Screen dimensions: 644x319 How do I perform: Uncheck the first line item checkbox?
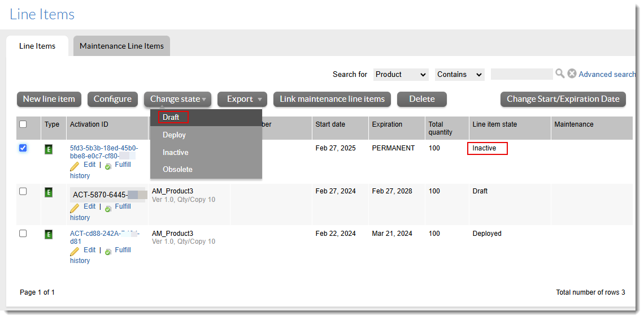(23, 148)
